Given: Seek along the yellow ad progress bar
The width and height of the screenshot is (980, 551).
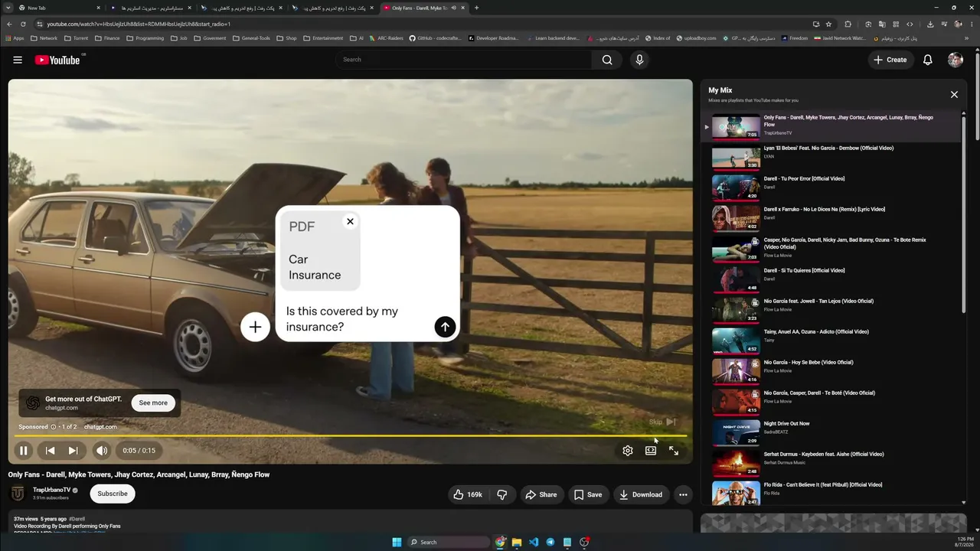Looking at the screenshot, I should click(350, 436).
